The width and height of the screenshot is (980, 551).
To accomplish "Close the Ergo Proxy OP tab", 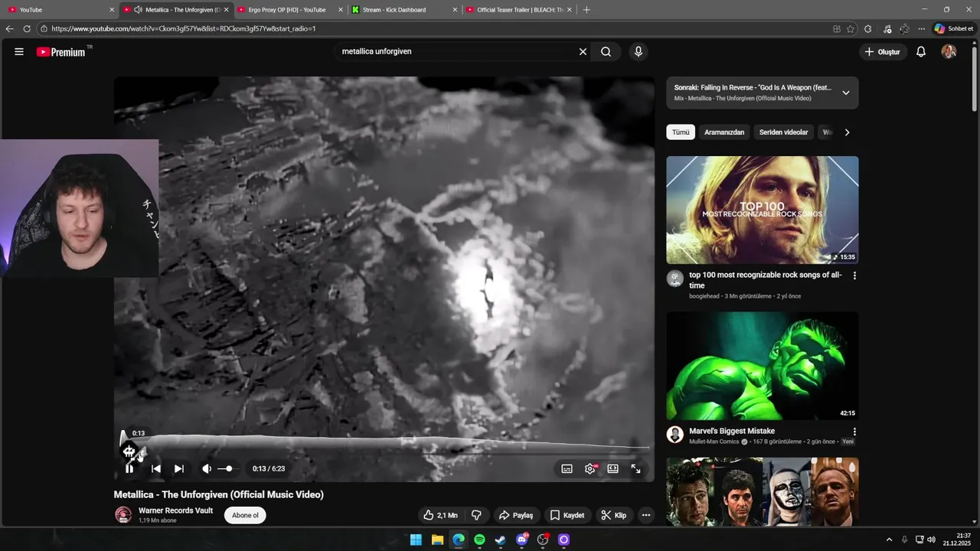I will (x=340, y=10).
